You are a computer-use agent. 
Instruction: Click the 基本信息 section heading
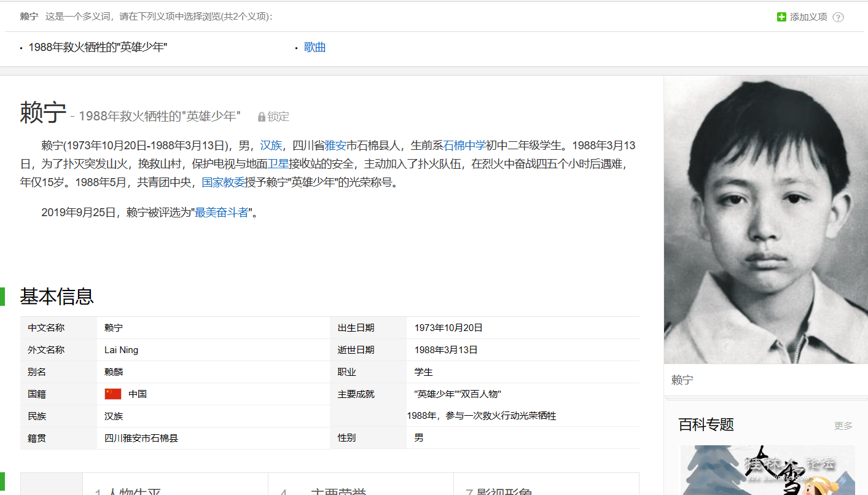[57, 296]
